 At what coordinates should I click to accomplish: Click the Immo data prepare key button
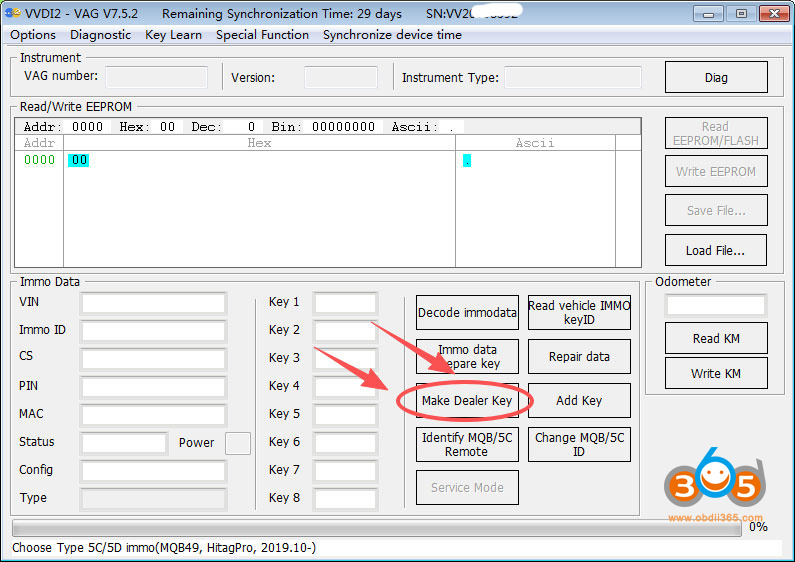pos(467,357)
